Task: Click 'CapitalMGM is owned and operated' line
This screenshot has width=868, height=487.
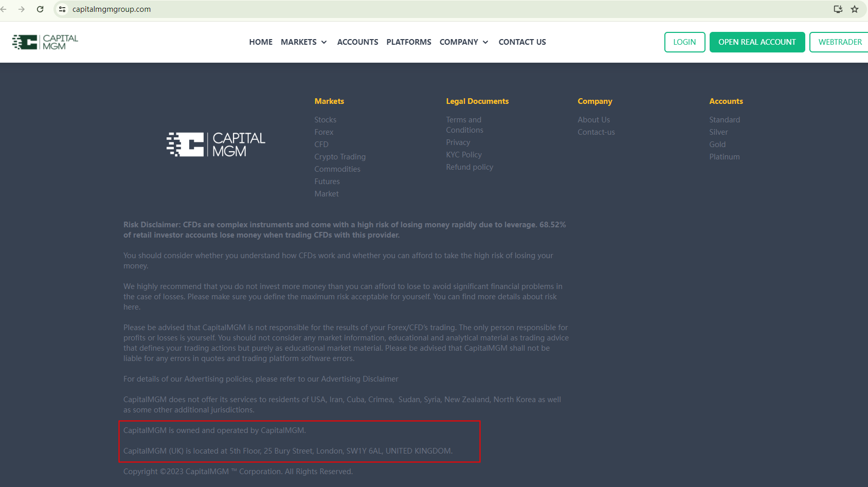Action: [x=214, y=430]
